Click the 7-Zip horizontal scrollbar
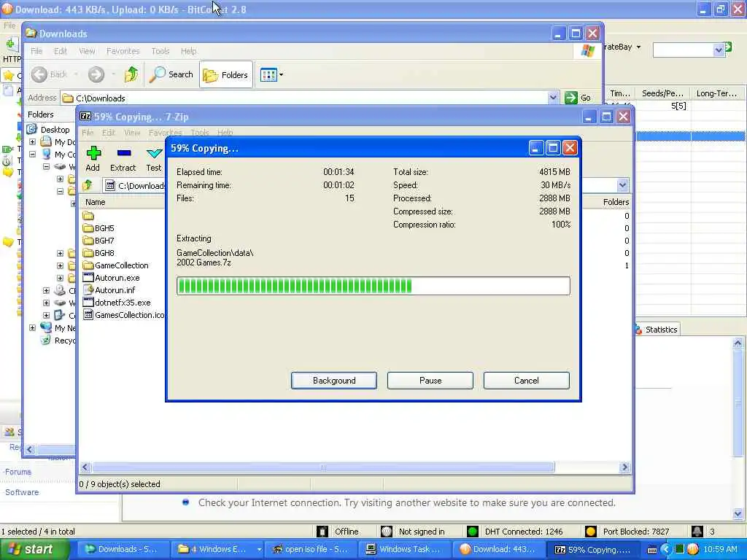Image resolution: width=747 pixels, height=560 pixels. [x=323, y=467]
